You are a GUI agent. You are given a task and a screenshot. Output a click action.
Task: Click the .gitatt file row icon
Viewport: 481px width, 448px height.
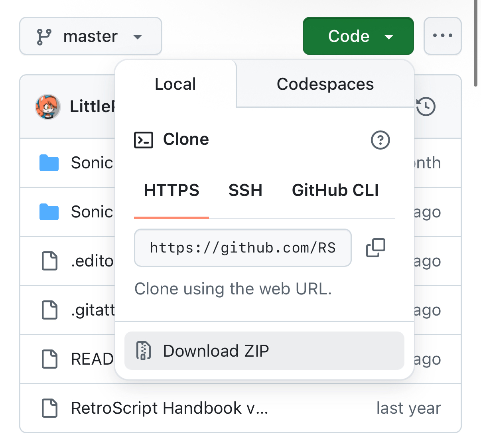[x=50, y=310]
